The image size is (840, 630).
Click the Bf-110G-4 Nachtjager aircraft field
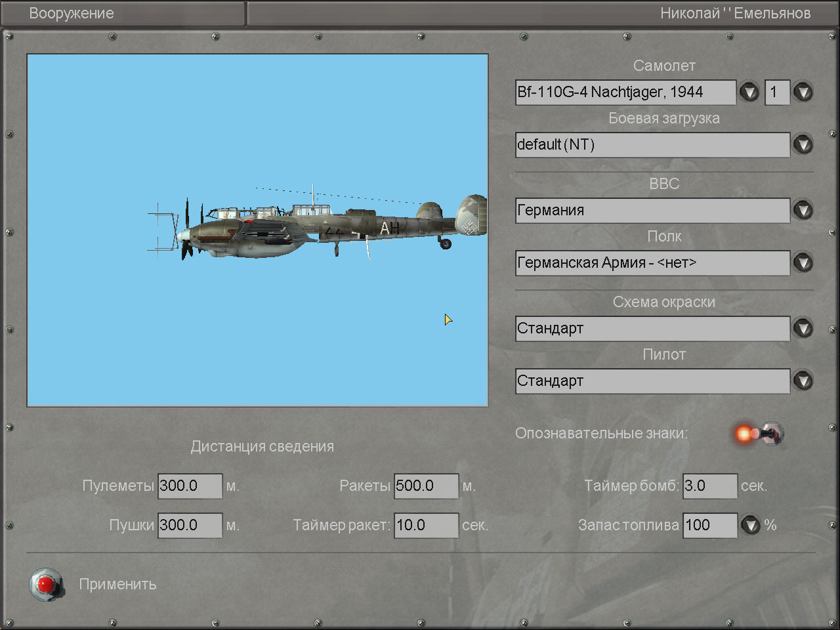click(x=625, y=92)
